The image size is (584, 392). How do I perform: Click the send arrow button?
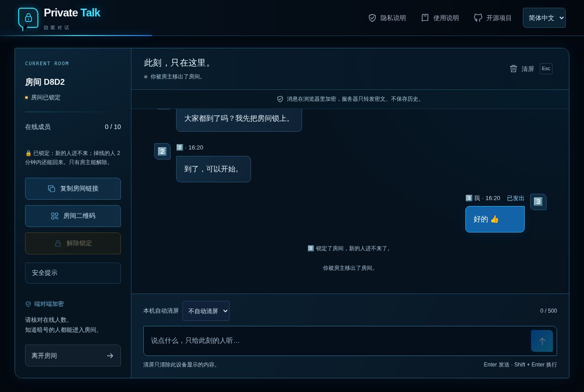pos(542,341)
